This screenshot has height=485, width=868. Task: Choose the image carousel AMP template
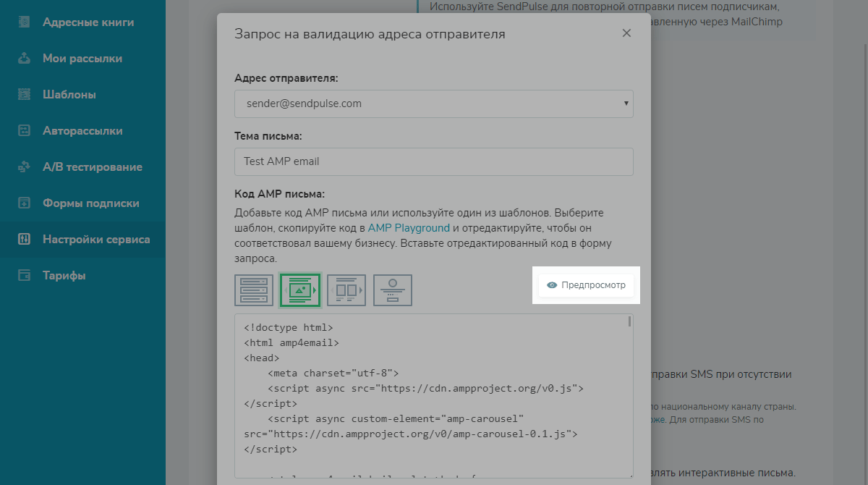coord(300,290)
